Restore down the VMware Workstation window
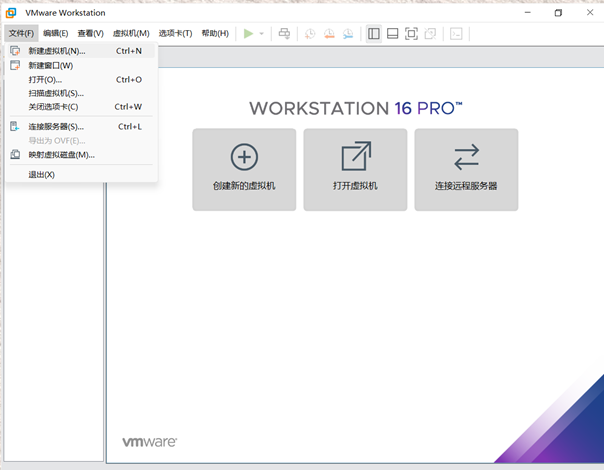Image resolution: width=604 pixels, height=470 pixels. click(558, 13)
